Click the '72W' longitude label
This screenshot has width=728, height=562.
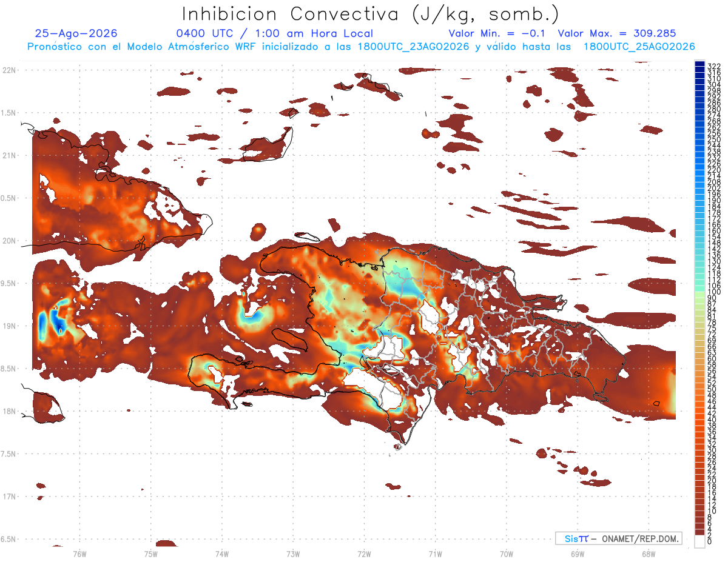pos(364,554)
